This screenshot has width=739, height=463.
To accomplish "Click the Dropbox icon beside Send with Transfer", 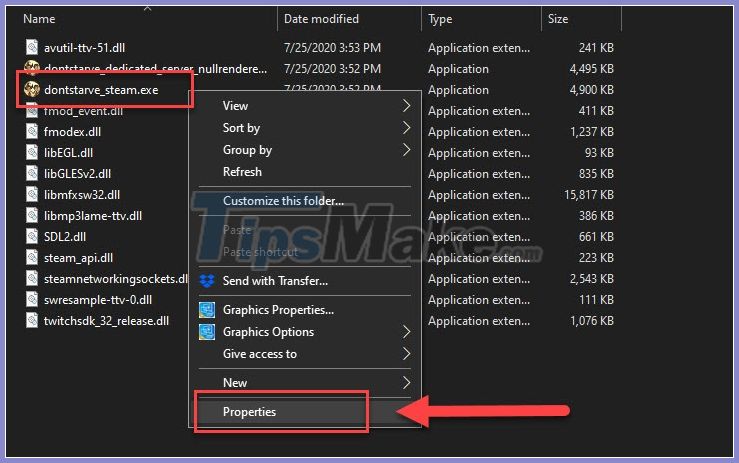I will [207, 281].
